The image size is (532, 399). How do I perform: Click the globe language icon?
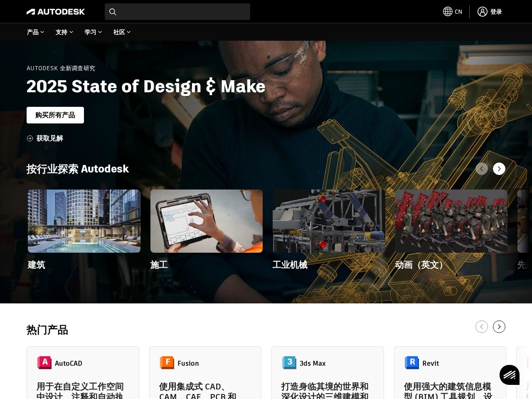(x=448, y=12)
